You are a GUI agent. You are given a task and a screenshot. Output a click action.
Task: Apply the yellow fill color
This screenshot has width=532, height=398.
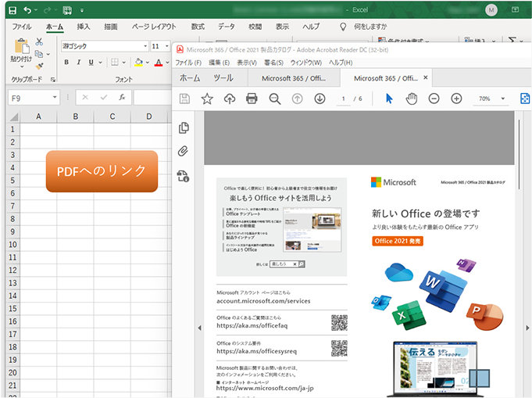point(138,62)
